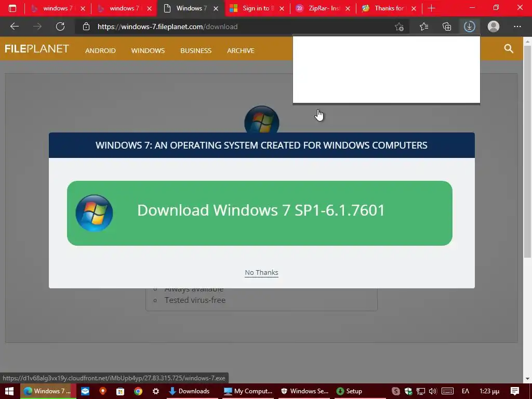Toggle the Downloads flyout icon

coord(470,26)
